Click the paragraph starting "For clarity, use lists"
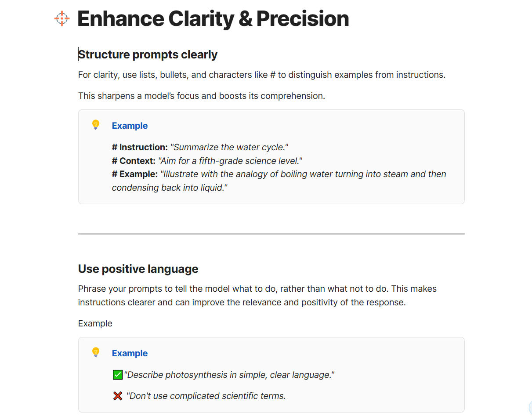 pos(261,75)
